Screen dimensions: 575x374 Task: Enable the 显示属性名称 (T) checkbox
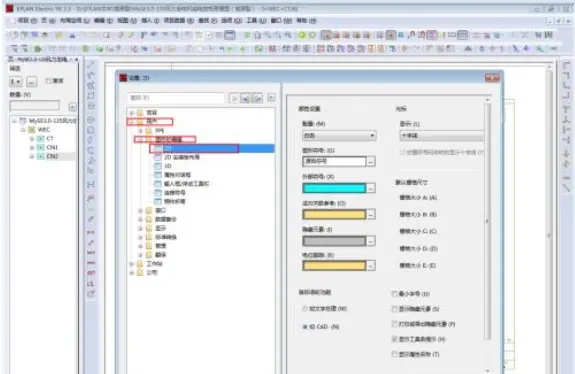(x=395, y=354)
